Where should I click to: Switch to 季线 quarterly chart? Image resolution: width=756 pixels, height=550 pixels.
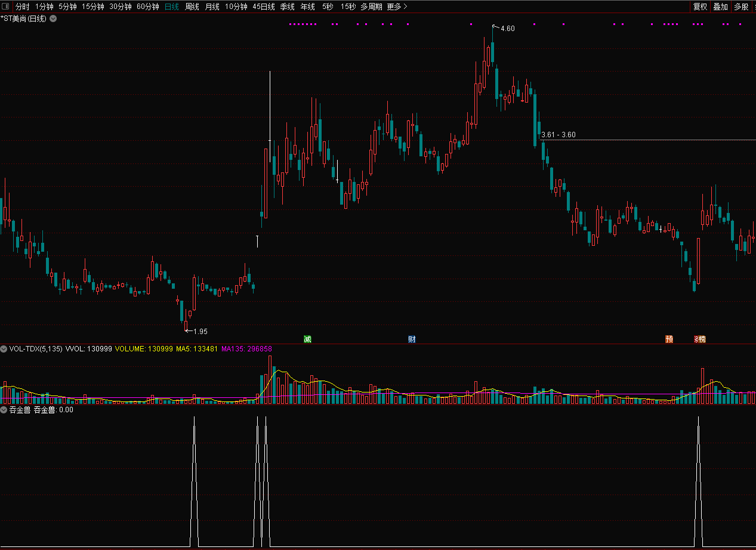click(287, 7)
